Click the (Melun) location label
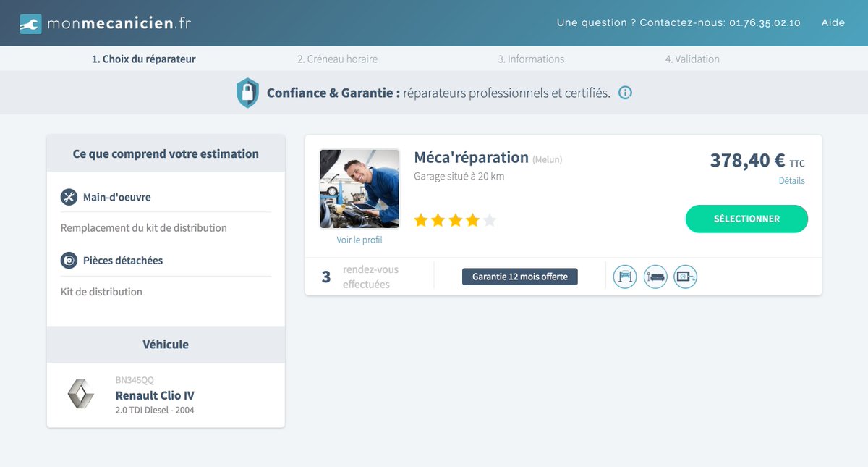The height and width of the screenshot is (467, 868). click(x=548, y=159)
